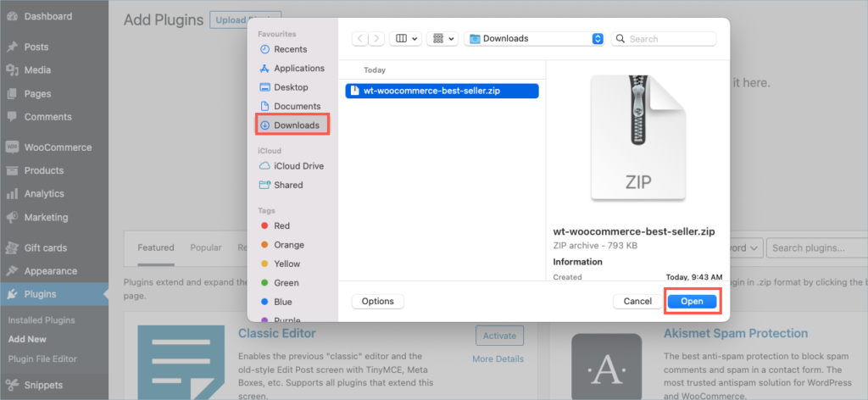
Task: Switch to Featured plugins tab
Action: 156,247
